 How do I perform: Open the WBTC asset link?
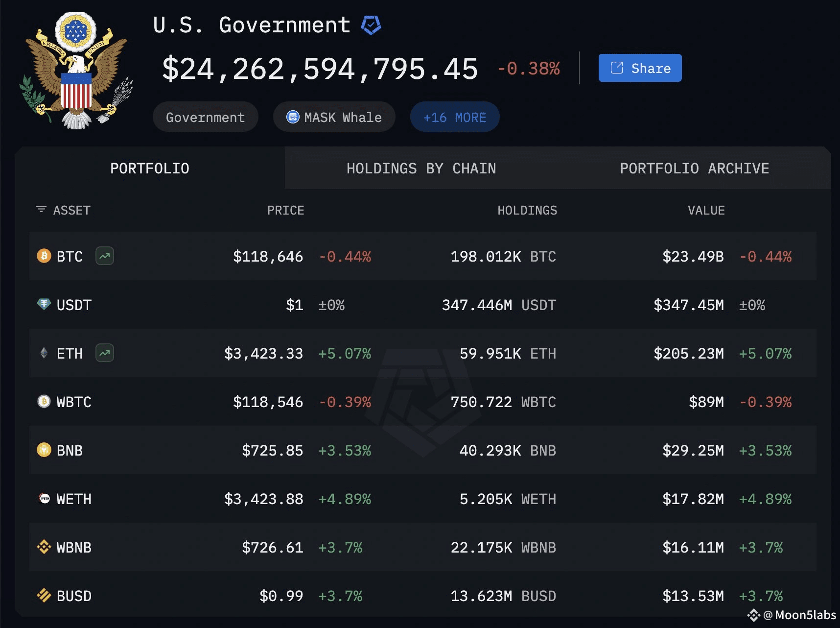(74, 402)
